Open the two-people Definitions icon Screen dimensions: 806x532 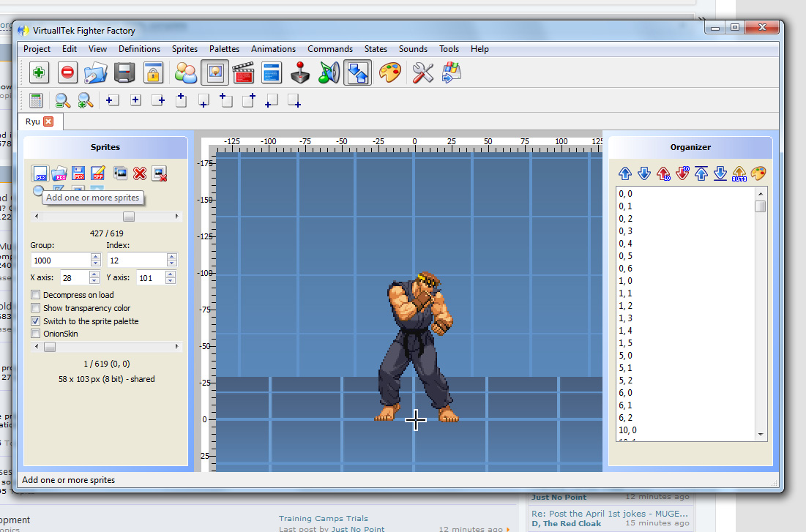(185, 72)
